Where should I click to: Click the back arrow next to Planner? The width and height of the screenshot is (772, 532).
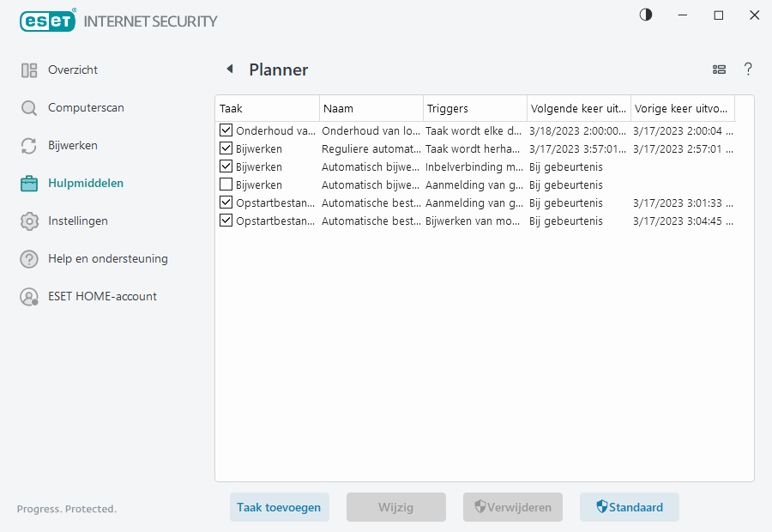(230, 69)
